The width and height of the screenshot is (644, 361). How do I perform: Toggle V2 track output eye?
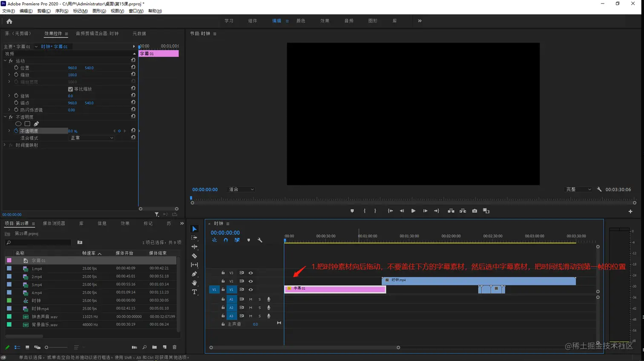pyautogui.click(x=251, y=281)
